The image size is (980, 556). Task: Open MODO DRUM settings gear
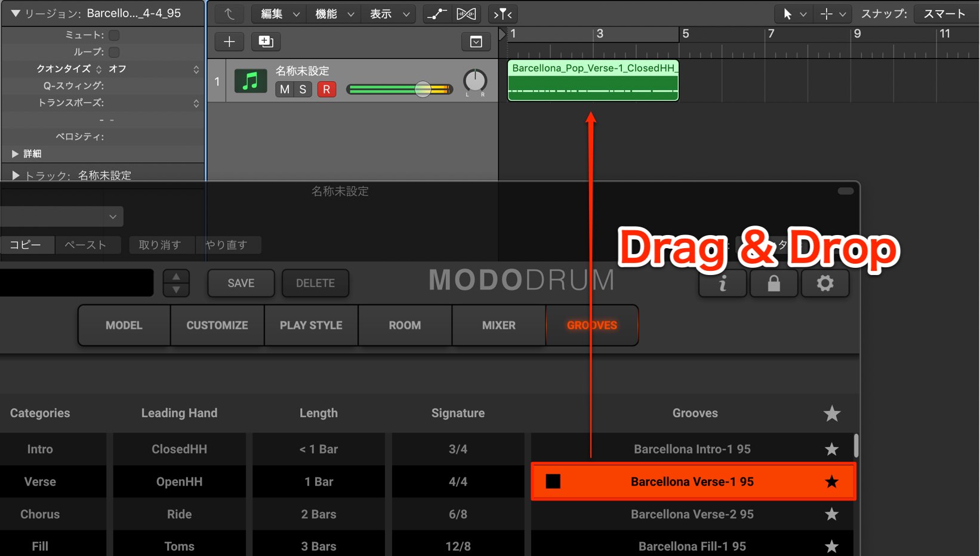pyautogui.click(x=825, y=283)
